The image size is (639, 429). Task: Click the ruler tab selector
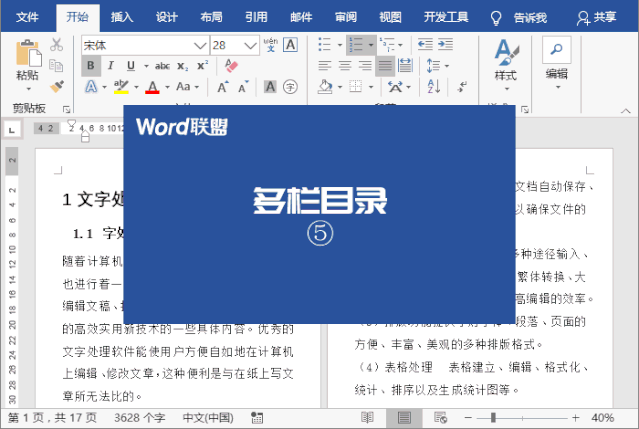[11, 130]
